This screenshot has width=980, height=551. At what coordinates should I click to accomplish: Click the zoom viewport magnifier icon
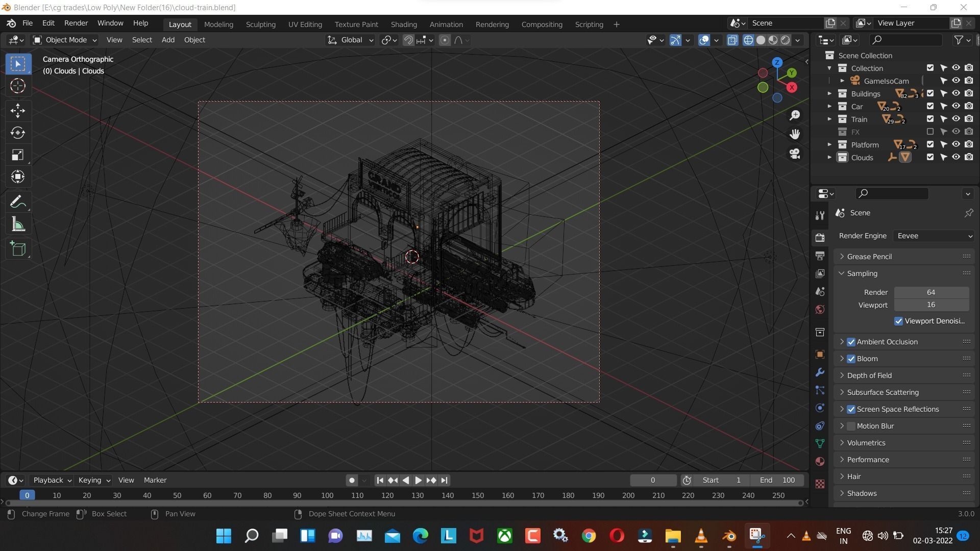point(795,116)
